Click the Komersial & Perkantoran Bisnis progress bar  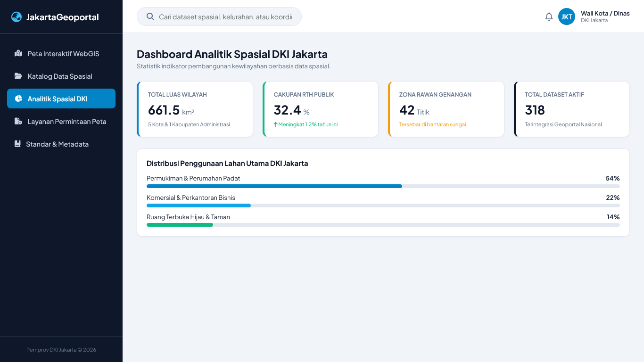tap(383, 206)
